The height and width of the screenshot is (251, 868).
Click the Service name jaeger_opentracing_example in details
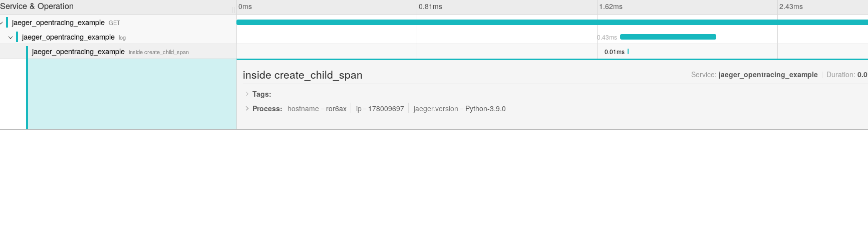pos(768,75)
